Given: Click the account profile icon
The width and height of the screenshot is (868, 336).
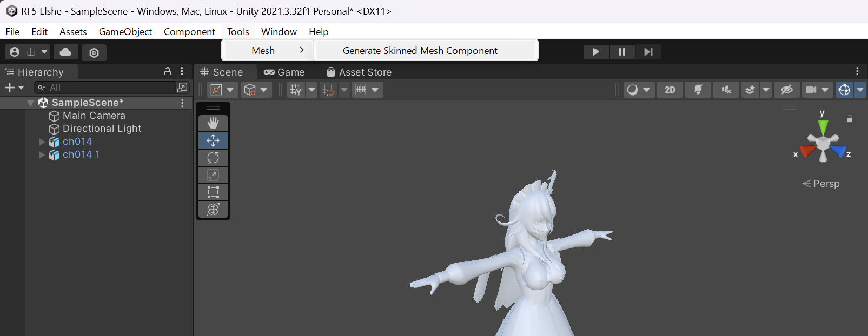Looking at the screenshot, I should coord(15,52).
